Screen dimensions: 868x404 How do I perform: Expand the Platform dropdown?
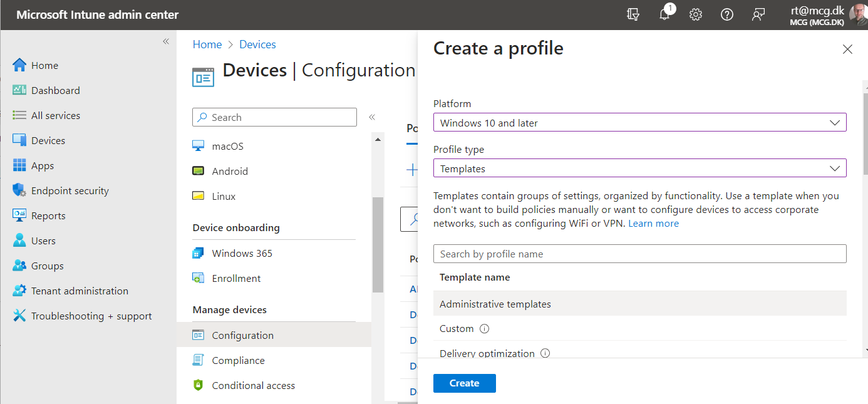pos(639,123)
